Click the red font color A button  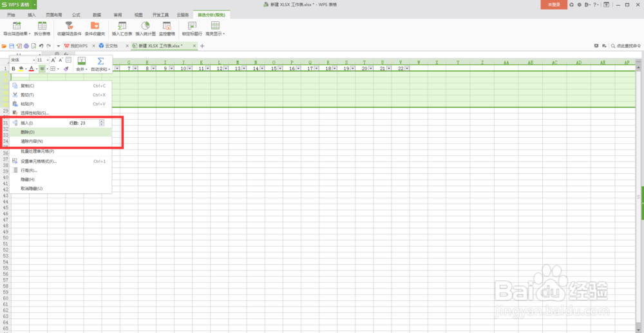pyautogui.click(x=31, y=69)
